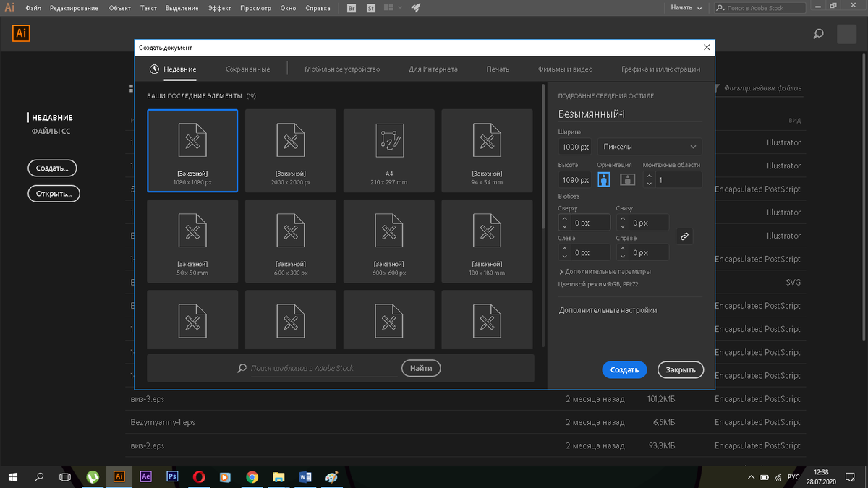Click the search magnifier on start screen
Viewport: 868px width, 488px height.
818,34
